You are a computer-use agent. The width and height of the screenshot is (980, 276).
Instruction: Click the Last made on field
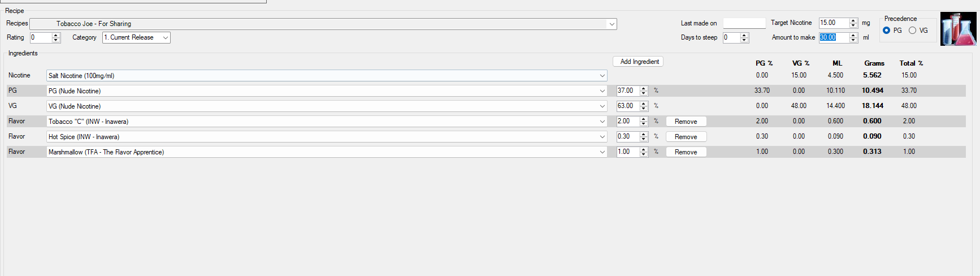pyautogui.click(x=744, y=23)
